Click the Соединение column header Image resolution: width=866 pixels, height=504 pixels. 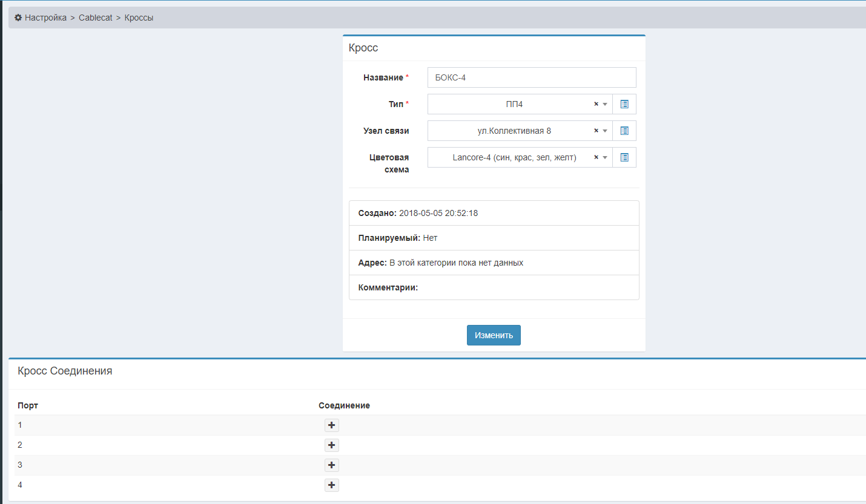tap(344, 405)
